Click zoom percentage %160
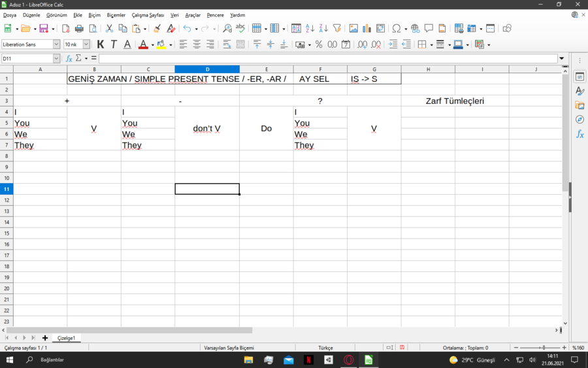 pos(578,348)
